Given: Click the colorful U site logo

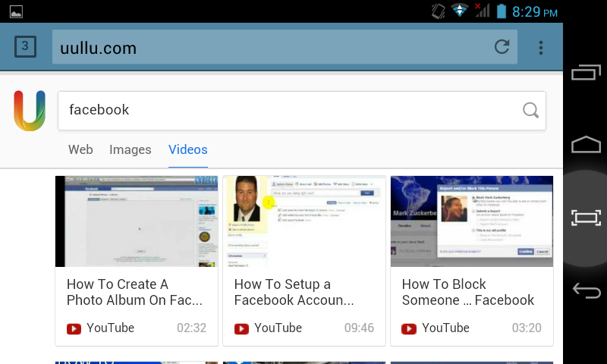Looking at the screenshot, I should [x=30, y=111].
